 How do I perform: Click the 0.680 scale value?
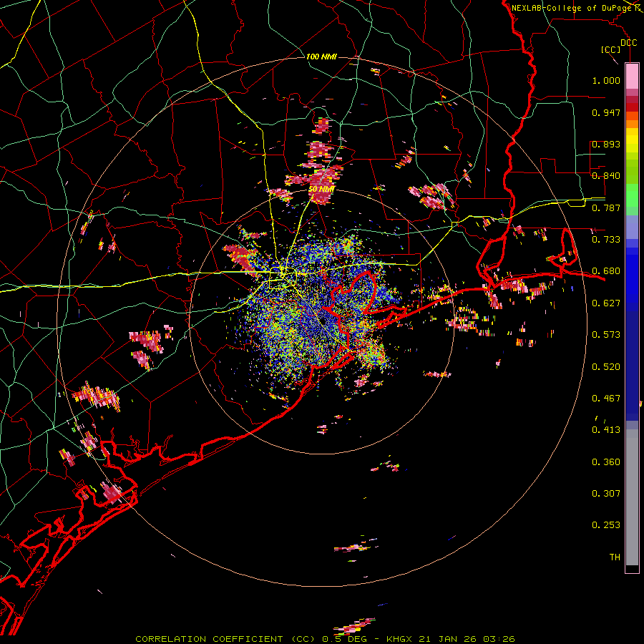click(606, 271)
